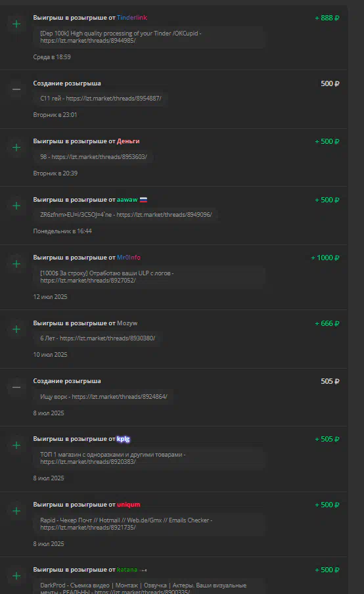Click the plus icon beside Mr0Info win
Viewport: 364px width, 594px height.
(x=16, y=263)
